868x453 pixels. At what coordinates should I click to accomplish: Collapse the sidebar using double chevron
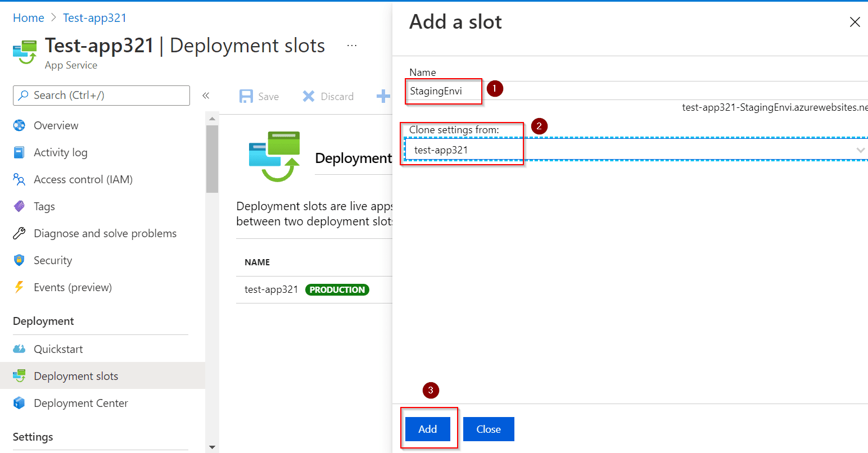click(x=206, y=96)
